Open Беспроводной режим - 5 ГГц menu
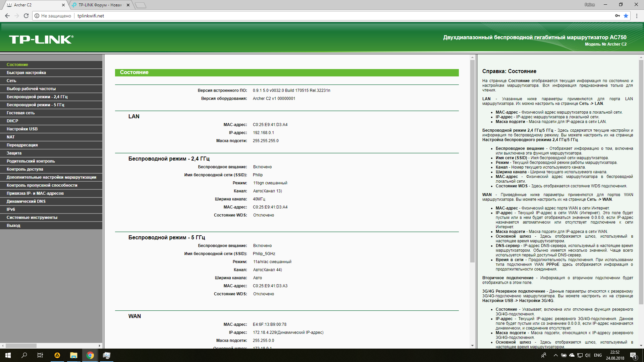644x362 pixels. click(x=51, y=105)
